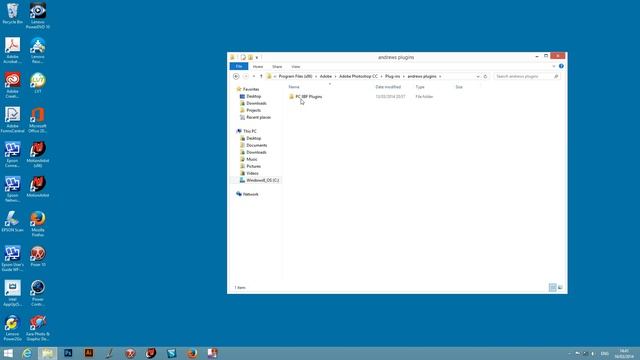Open recent locations dropdown arrow
The height and width of the screenshot is (360, 640).
(x=253, y=76)
